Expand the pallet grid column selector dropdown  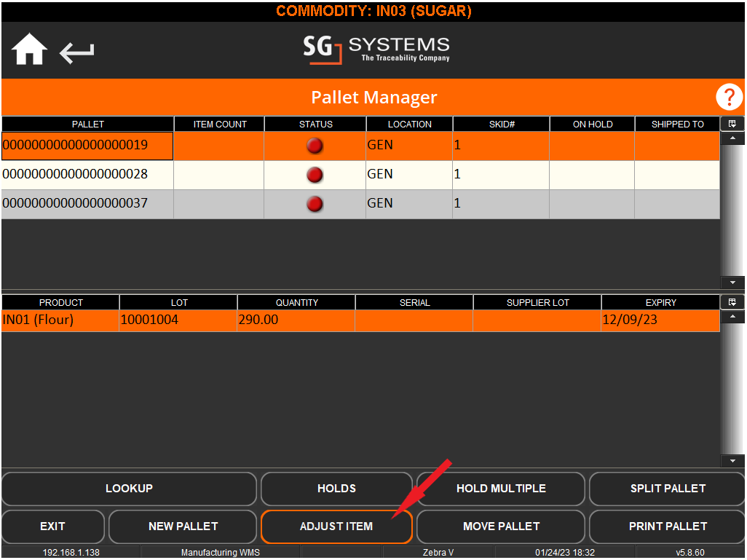point(732,123)
